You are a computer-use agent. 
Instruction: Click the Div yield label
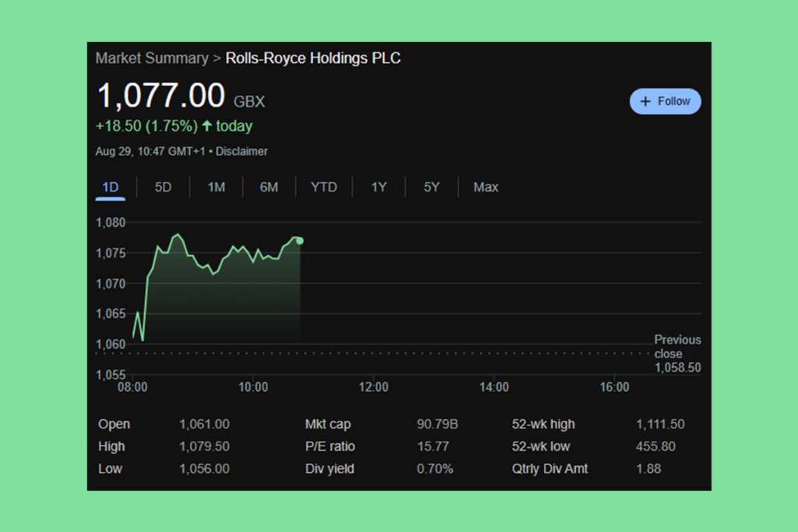pos(330,469)
